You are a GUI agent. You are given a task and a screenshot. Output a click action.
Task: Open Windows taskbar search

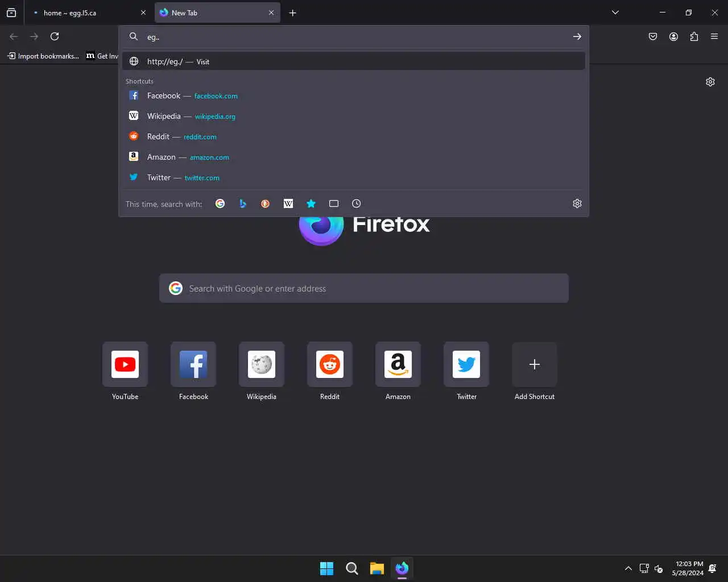pyautogui.click(x=352, y=568)
